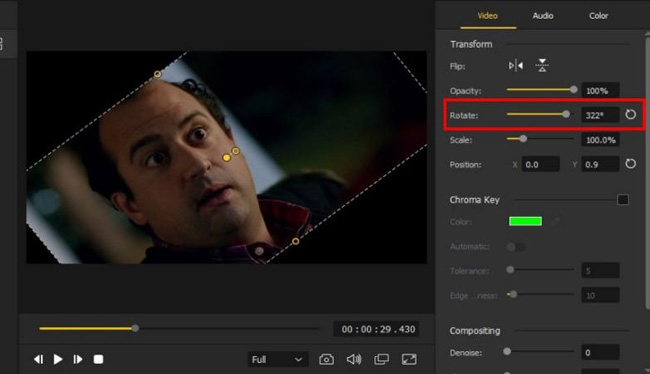Click the hollow rotation handle near the nose

235,151
